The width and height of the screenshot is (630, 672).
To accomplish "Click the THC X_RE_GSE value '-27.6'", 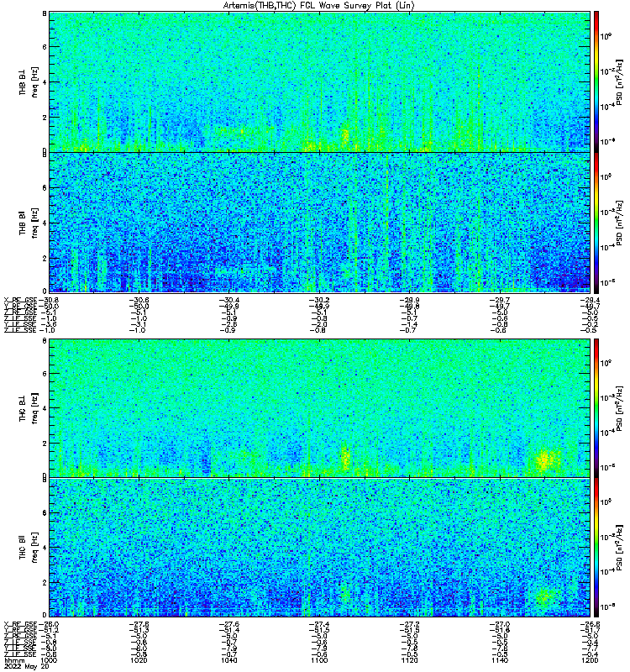I will click(x=229, y=624).
